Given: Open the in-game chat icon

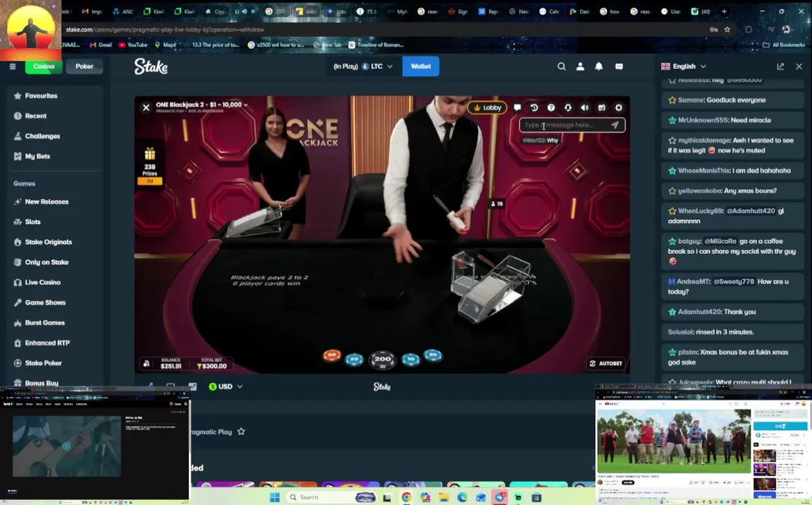Looking at the screenshot, I should [517, 107].
